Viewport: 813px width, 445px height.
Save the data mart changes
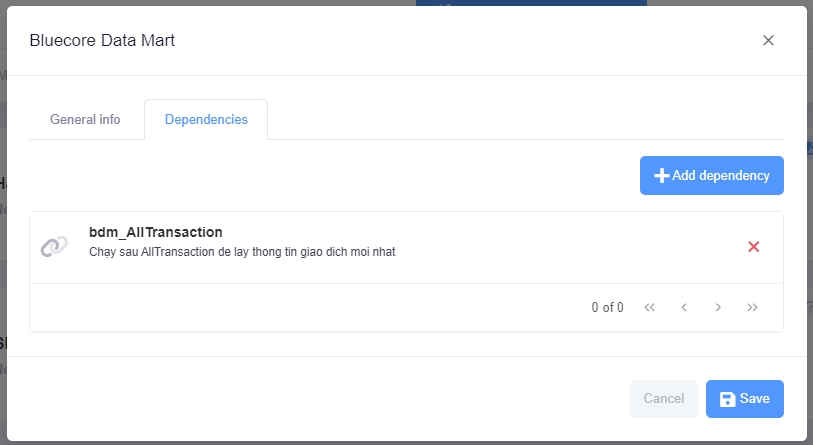pos(744,399)
